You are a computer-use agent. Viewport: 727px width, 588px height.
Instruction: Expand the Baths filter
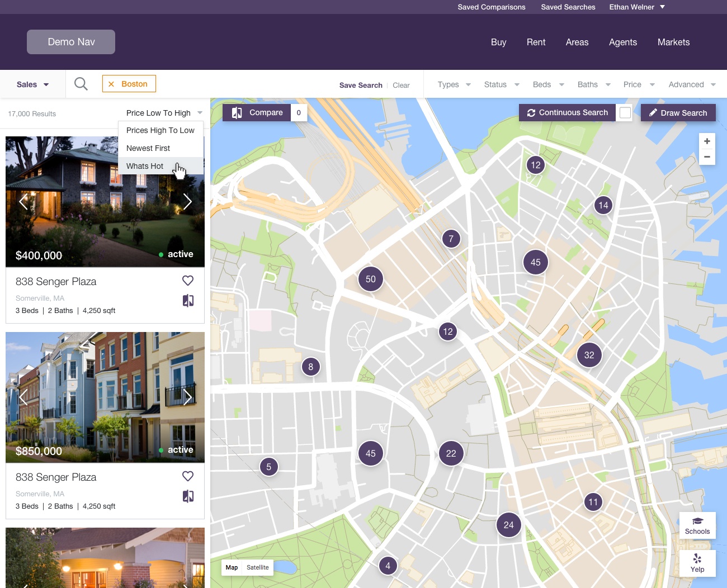point(594,84)
